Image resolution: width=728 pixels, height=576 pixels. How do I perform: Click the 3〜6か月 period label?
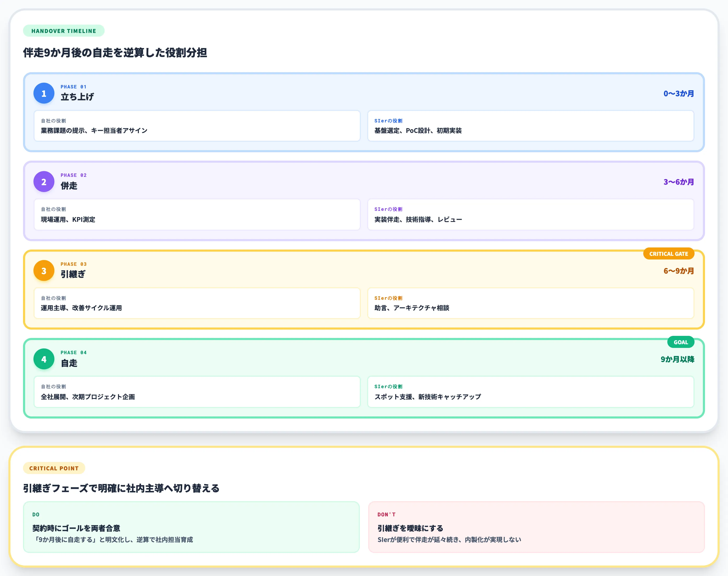pyautogui.click(x=679, y=182)
